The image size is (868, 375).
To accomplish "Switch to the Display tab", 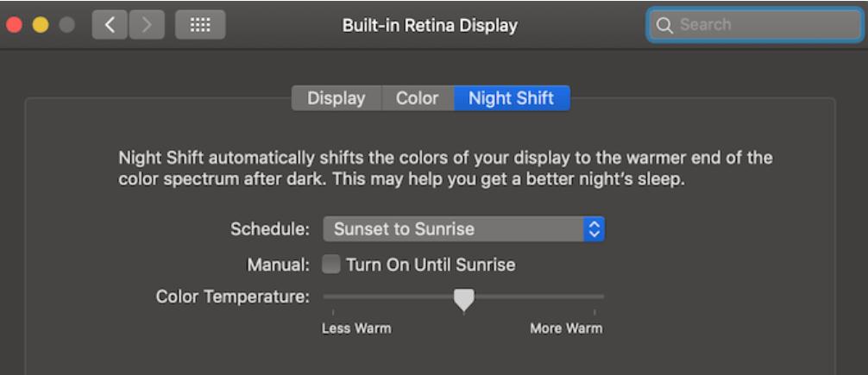I will click(x=337, y=98).
